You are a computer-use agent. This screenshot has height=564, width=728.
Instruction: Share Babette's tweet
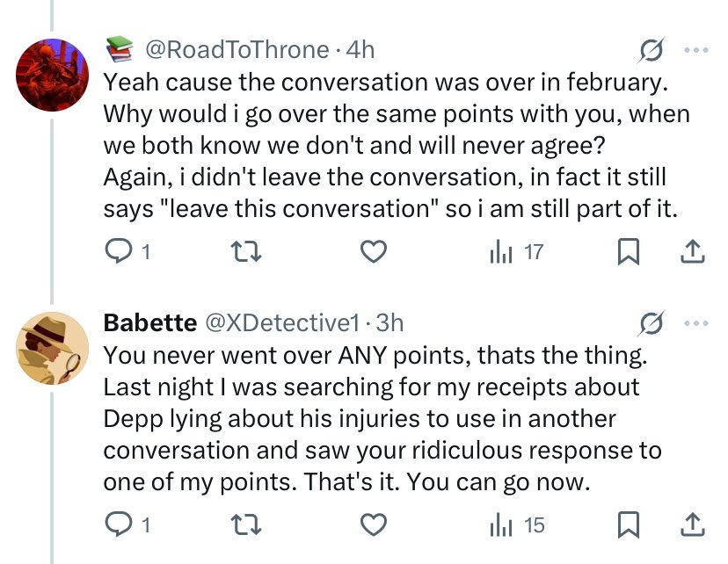[693, 525]
